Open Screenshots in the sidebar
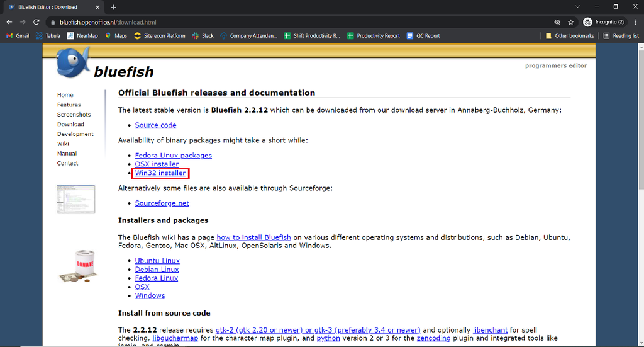644x347 pixels. [74, 115]
